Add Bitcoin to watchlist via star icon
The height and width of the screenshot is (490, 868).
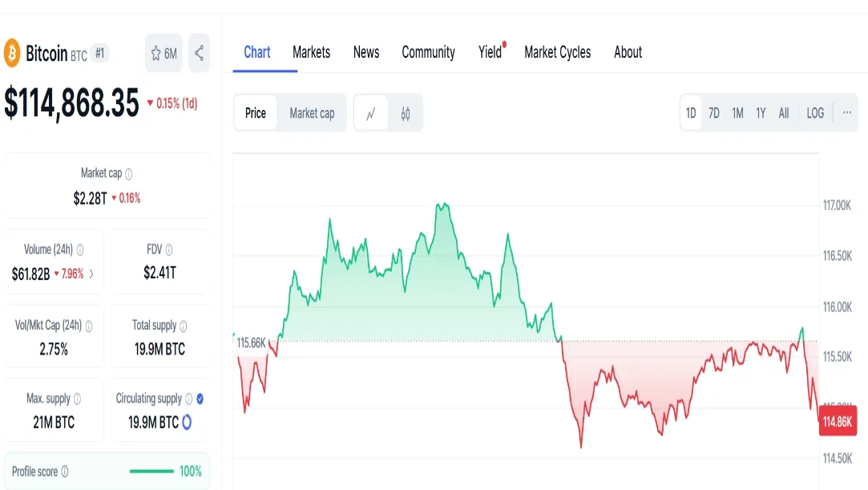156,54
